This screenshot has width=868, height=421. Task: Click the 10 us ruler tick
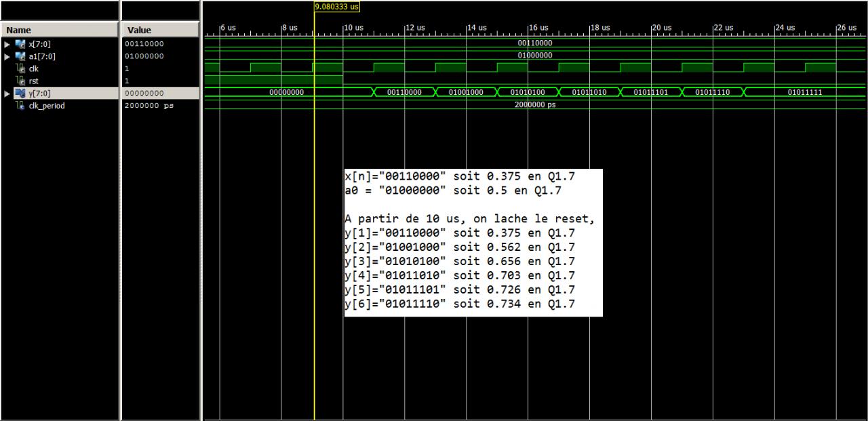pyautogui.click(x=353, y=28)
